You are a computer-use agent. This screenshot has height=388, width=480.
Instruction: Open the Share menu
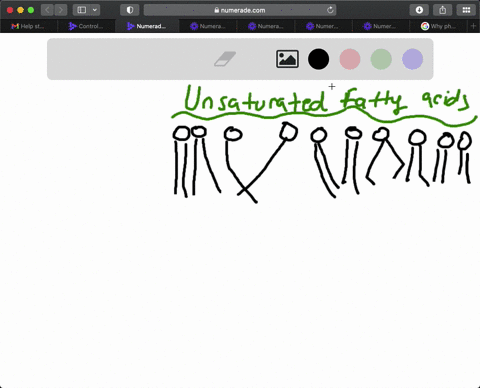pyautogui.click(x=443, y=10)
